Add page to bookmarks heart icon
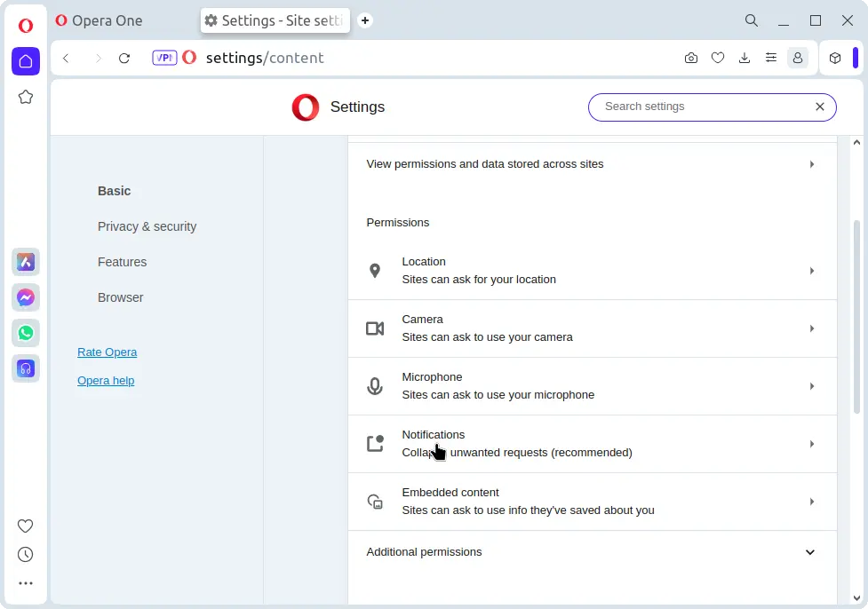 (x=718, y=58)
